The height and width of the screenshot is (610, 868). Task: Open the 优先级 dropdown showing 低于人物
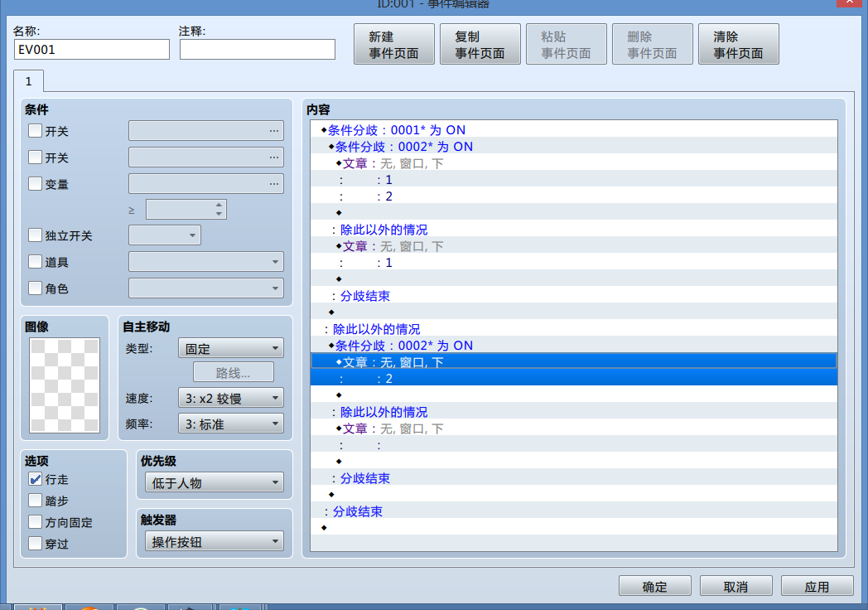pos(215,482)
